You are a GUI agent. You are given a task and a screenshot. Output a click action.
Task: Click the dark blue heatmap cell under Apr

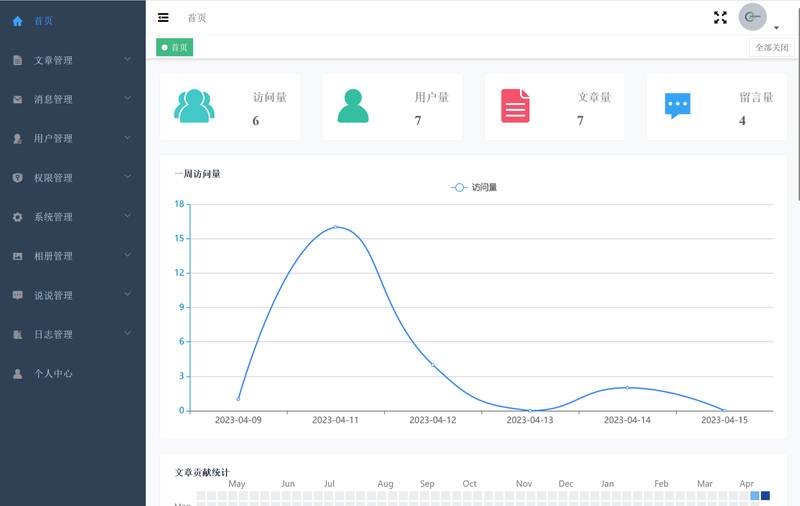point(765,496)
